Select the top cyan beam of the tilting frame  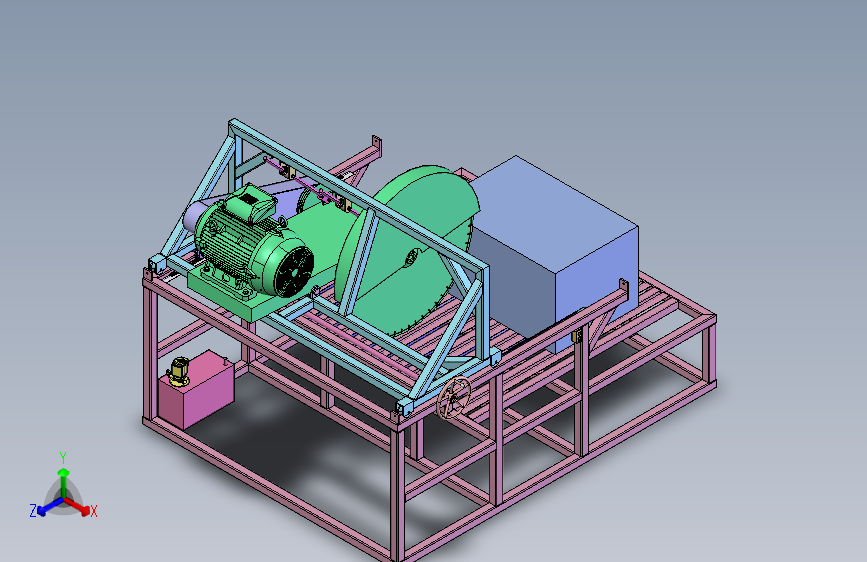(358, 193)
